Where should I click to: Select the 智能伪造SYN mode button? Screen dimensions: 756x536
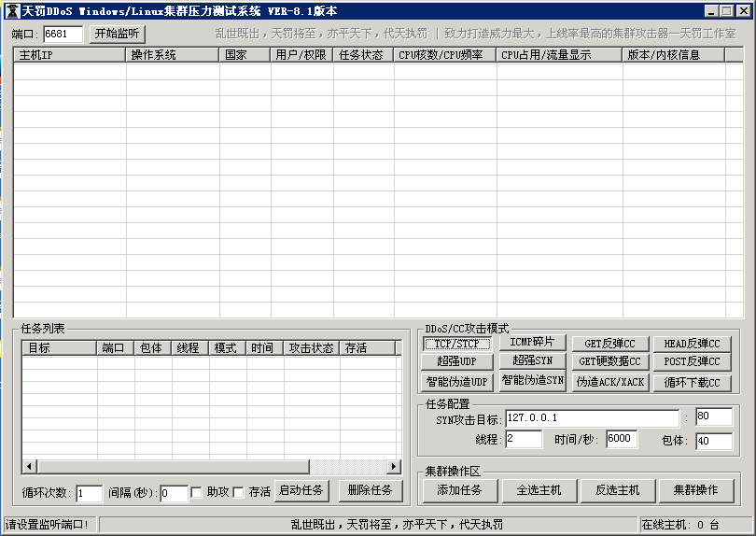tap(532, 381)
